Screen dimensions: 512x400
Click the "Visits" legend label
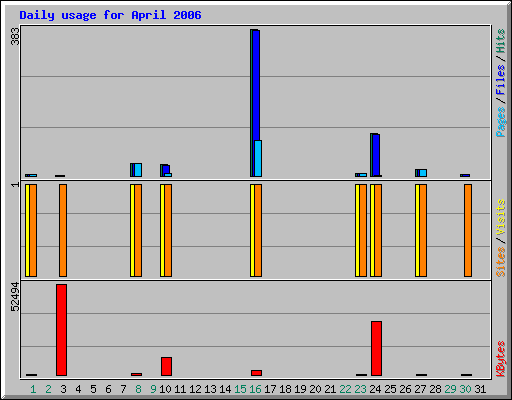500,217
